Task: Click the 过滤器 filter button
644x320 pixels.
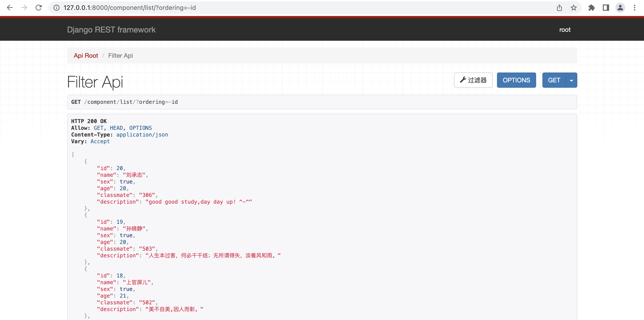Action: coord(473,80)
